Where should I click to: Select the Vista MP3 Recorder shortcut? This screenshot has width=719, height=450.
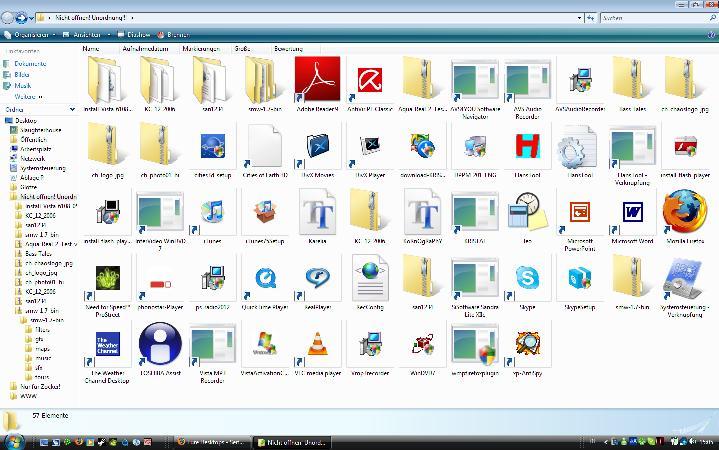tap(212, 344)
